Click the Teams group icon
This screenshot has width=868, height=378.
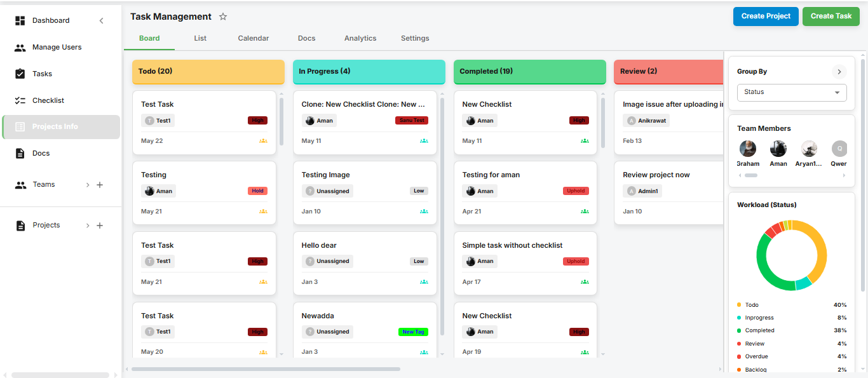tap(20, 185)
